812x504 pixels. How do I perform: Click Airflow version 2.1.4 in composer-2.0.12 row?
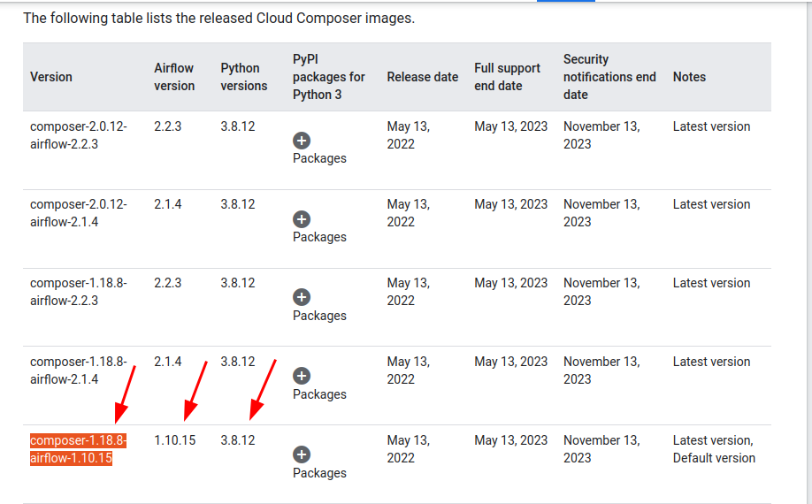168,204
